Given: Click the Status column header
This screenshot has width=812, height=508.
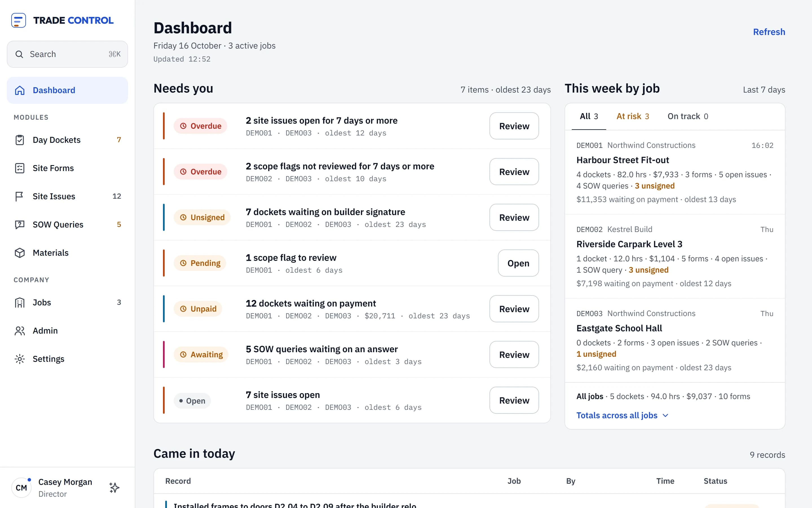Looking at the screenshot, I should pyautogui.click(x=715, y=481).
